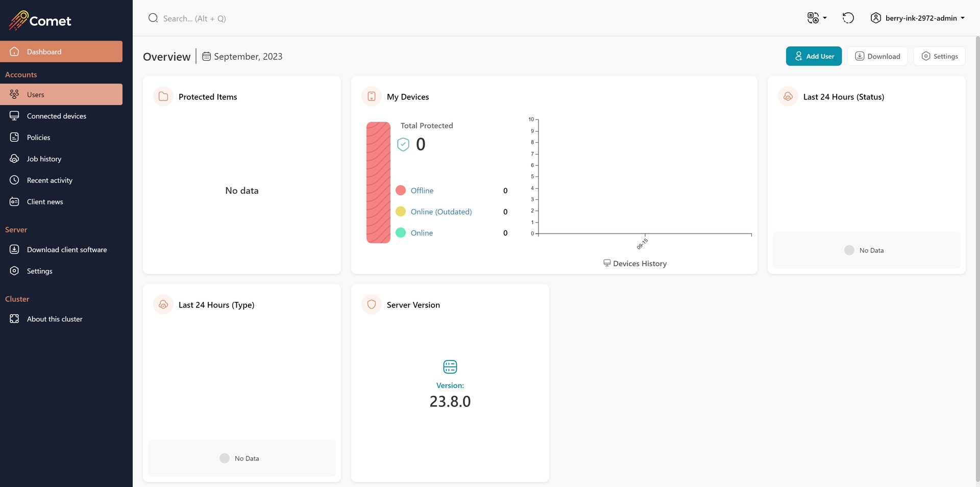Click the yellow Online (Outdated) color dot
This screenshot has height=487, width=980.
click(x=401, y=211)
